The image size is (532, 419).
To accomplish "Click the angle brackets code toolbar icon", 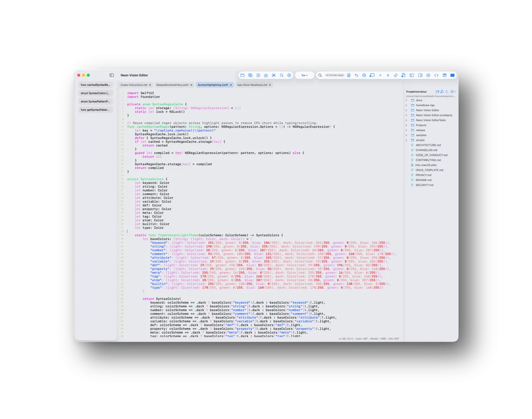I will coord(436,75).
